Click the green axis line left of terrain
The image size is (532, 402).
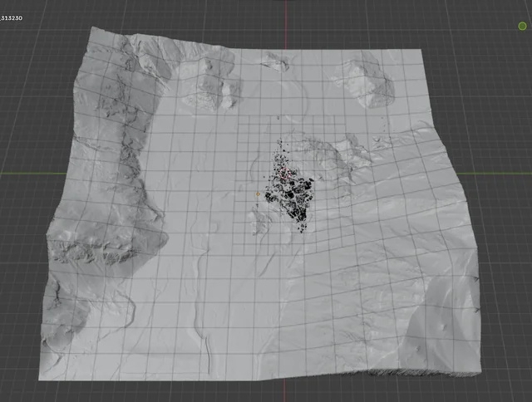25,173
